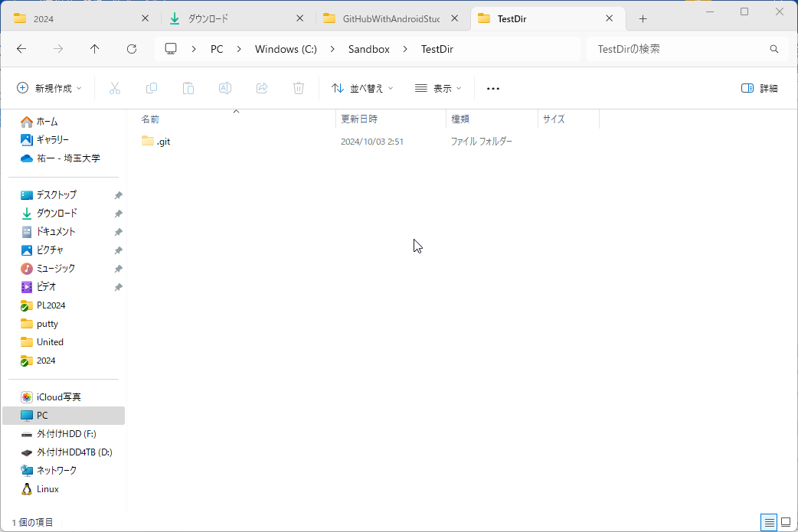Close the GitHubWithAndroidStudio tab

(x=454, y=18)
